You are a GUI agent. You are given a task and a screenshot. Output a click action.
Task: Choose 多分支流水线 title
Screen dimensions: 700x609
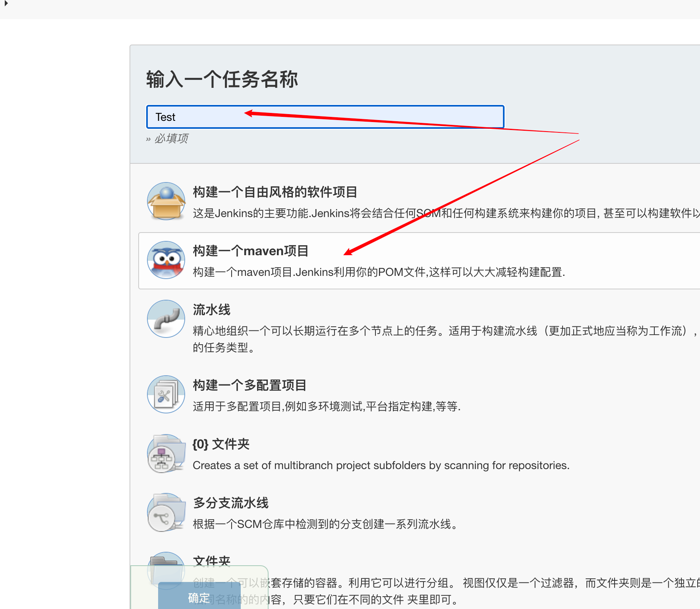[x=231, y=503]
